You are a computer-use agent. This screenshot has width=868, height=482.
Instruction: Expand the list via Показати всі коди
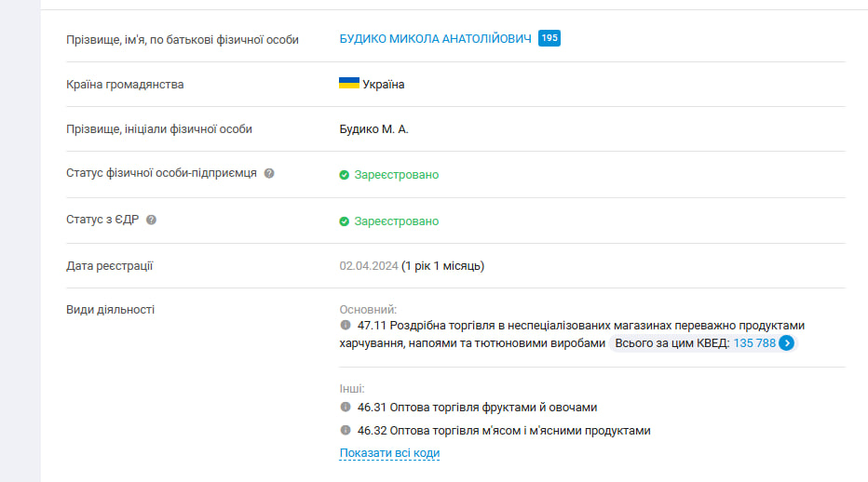[389, 453]
